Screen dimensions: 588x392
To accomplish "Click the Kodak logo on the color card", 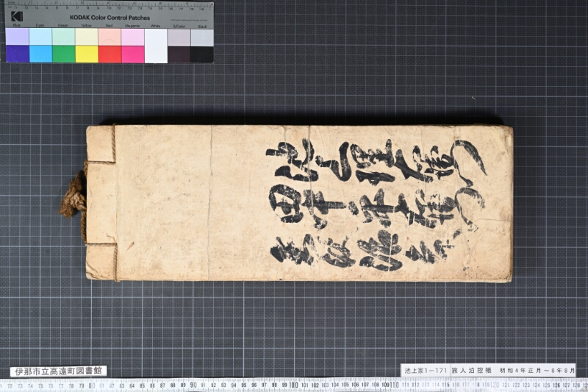I will (17, 16).
